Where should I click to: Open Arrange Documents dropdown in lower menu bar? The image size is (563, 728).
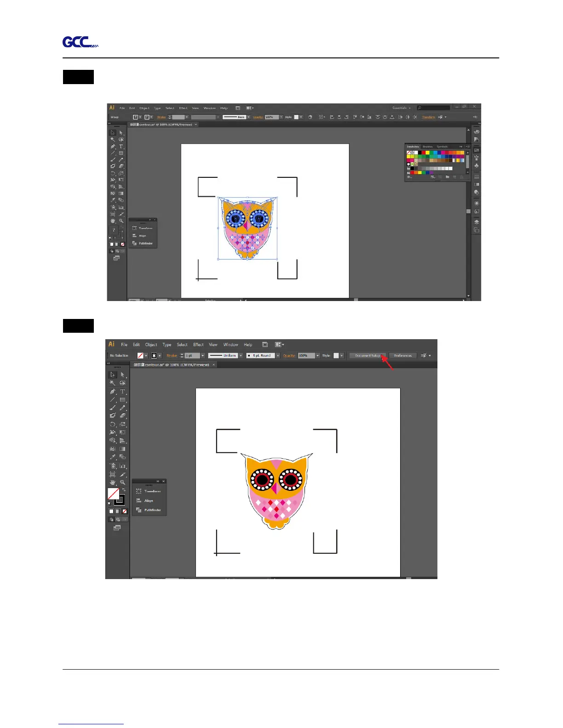point(279,344)
